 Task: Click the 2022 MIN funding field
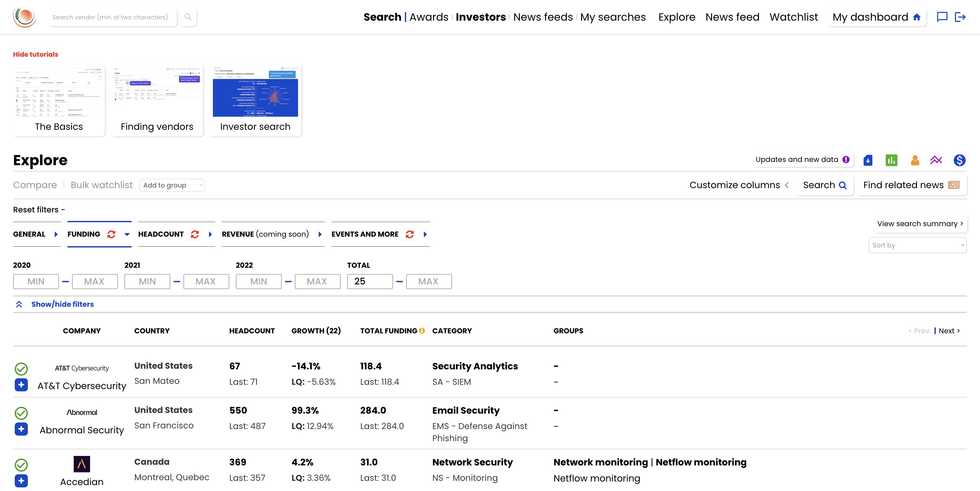[259, 281]
